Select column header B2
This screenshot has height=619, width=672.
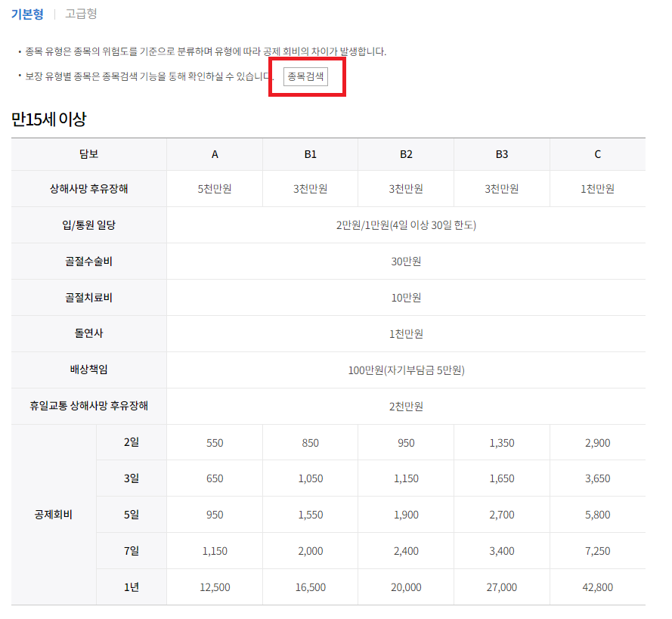coord(406,154)
